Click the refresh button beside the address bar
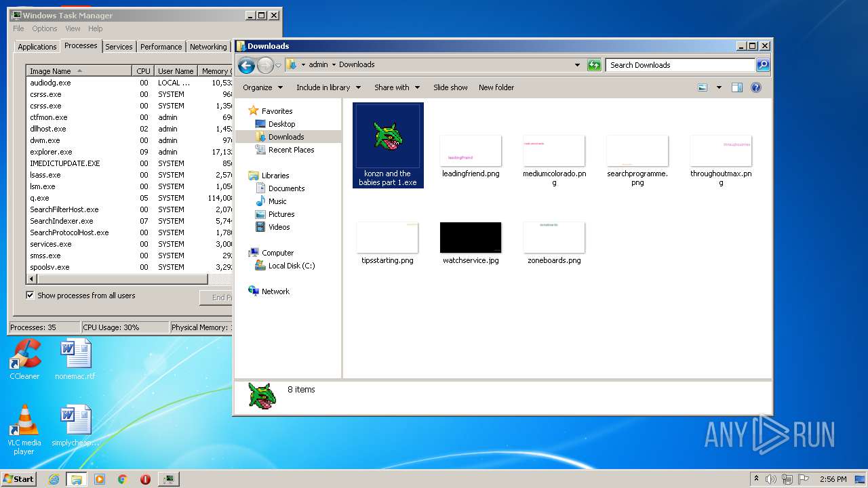This screenshot has height=488, width=868. 594,65
